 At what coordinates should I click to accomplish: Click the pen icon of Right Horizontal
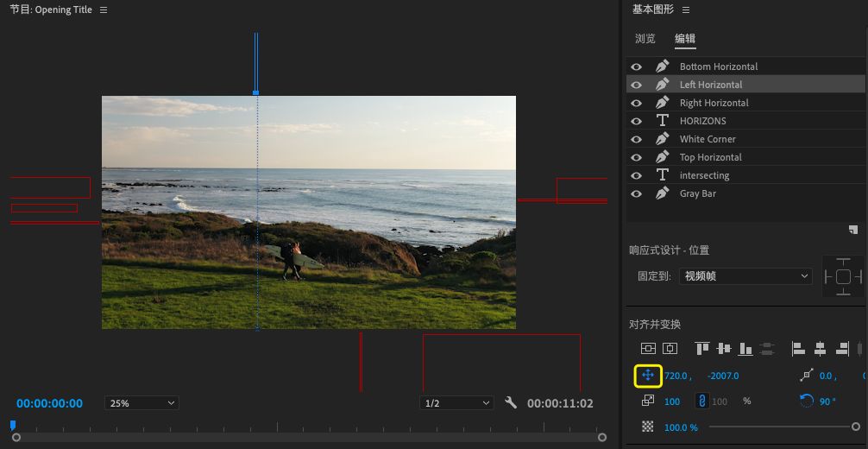(x=662, y=103)
